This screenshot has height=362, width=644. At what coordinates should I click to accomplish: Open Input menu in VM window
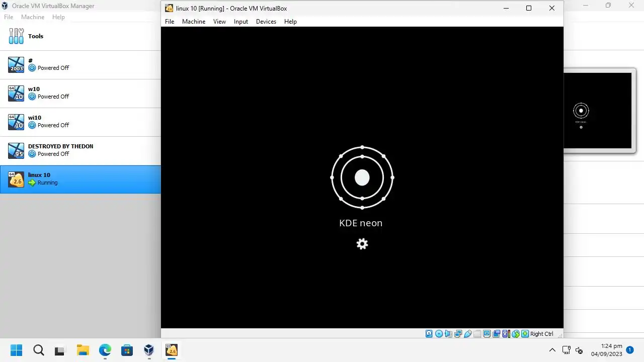click(241, 22)
